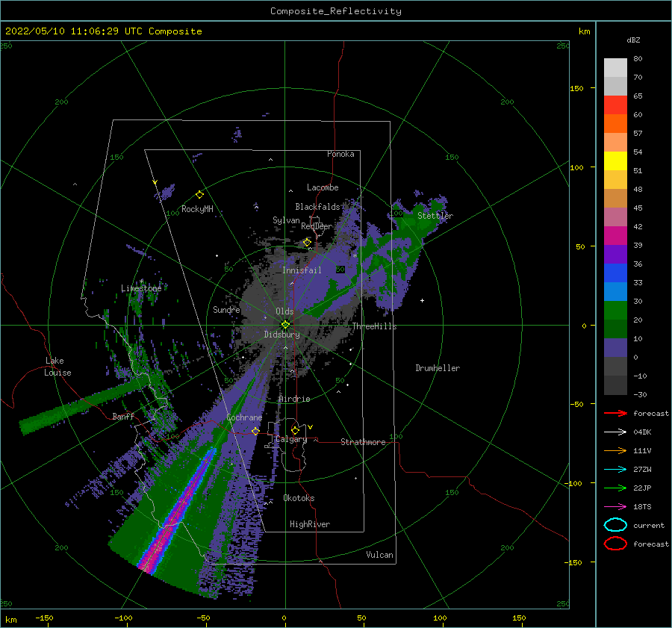
Task: Click the Okotoks label
Action: [x=299, y=498]
